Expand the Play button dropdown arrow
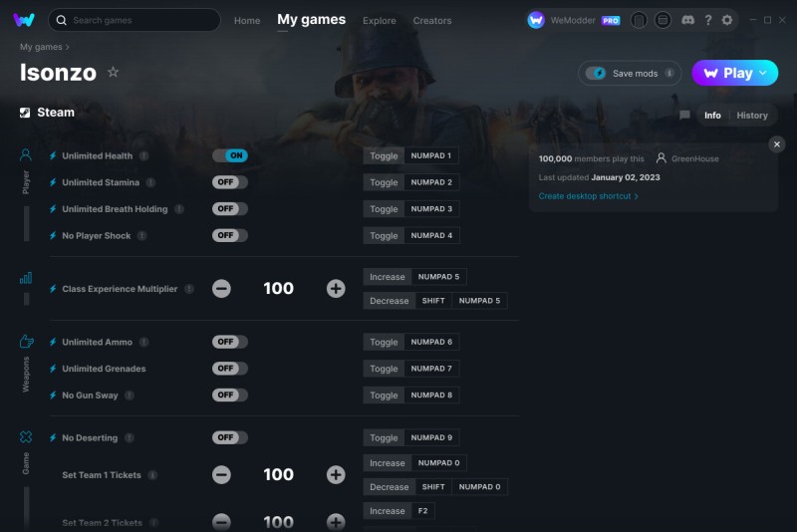Viewport: 797px width, 532px height. 763,73
